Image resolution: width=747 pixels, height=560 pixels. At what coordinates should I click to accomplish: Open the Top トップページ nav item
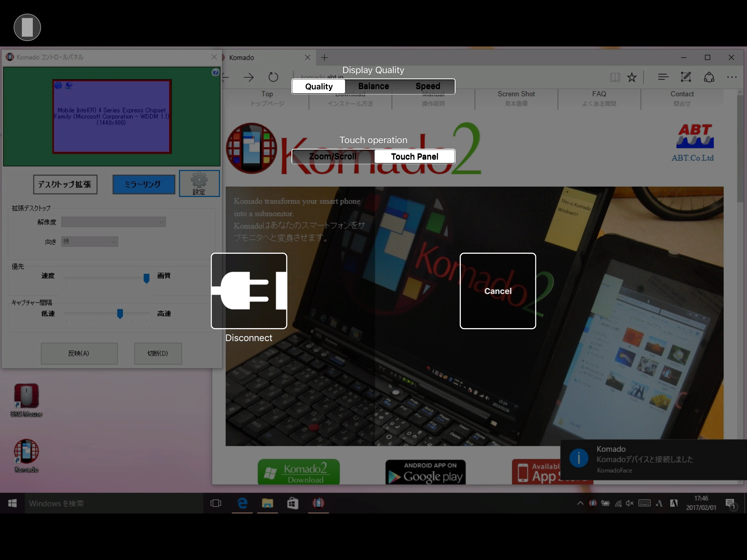coord(267,99)
